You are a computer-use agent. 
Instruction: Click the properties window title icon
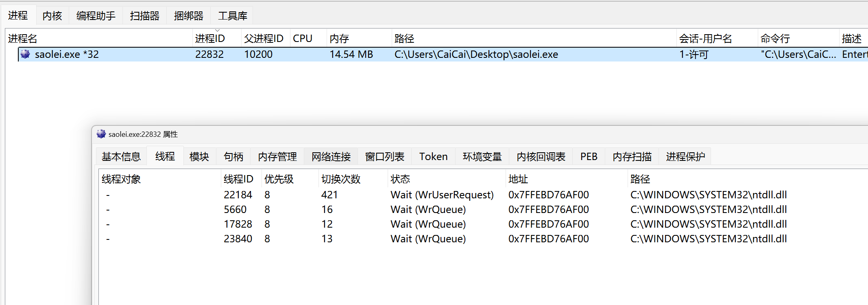[x=101, y=134]
